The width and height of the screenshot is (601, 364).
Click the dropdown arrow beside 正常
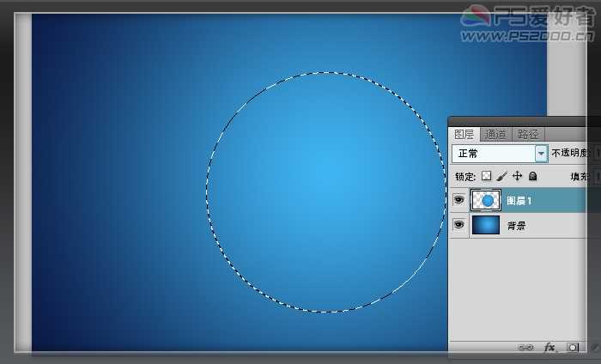coord(541,154)
